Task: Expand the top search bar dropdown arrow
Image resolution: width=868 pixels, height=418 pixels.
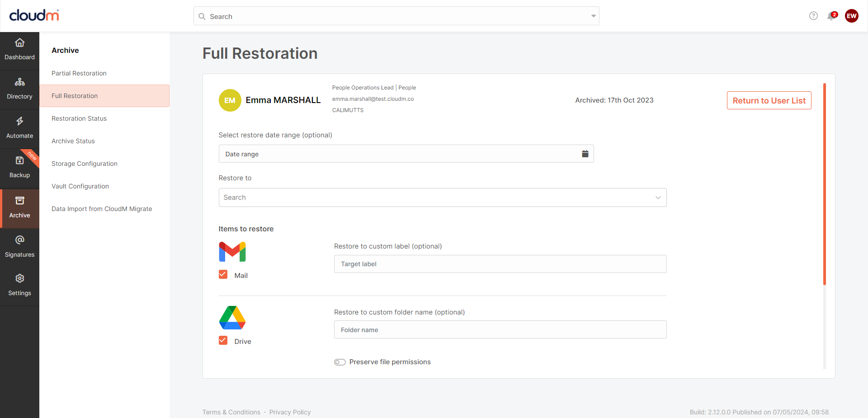Action: 593,16
